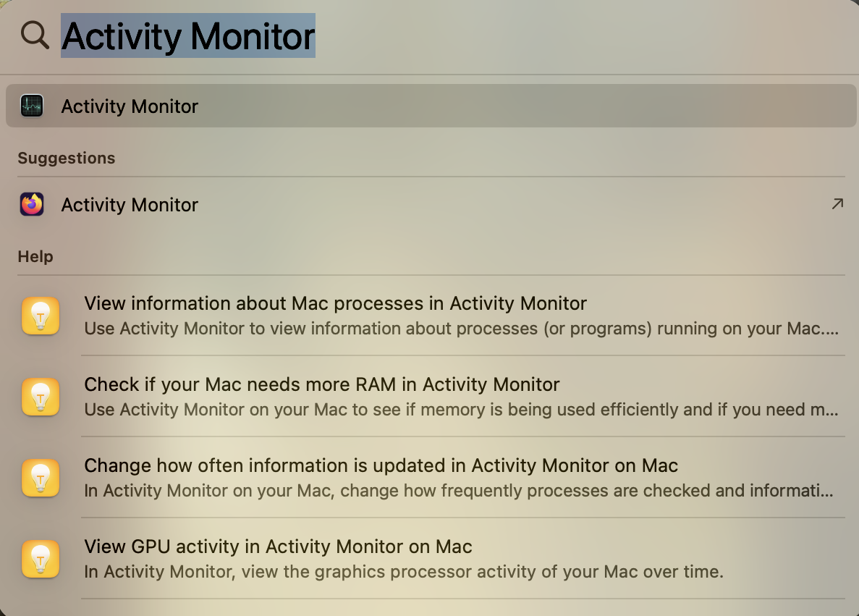Click the selected 'Activity Monitor' search text
Screen dimensions: 859x616
pos(188,35)
